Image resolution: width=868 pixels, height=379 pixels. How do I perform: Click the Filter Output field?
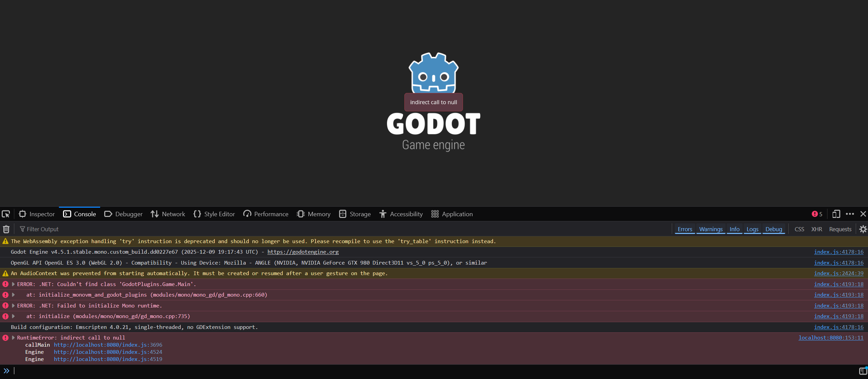tap(43, 229)
